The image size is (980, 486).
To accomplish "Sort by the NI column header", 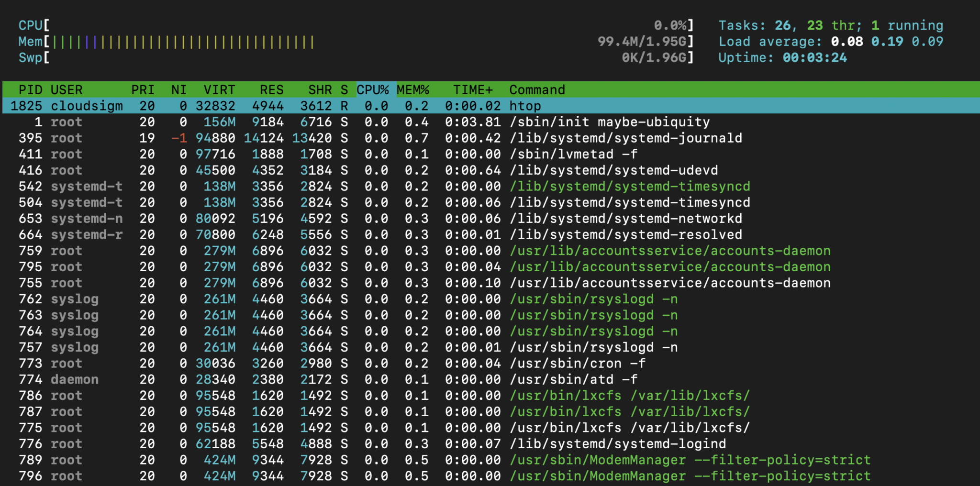I will [178, 89].
